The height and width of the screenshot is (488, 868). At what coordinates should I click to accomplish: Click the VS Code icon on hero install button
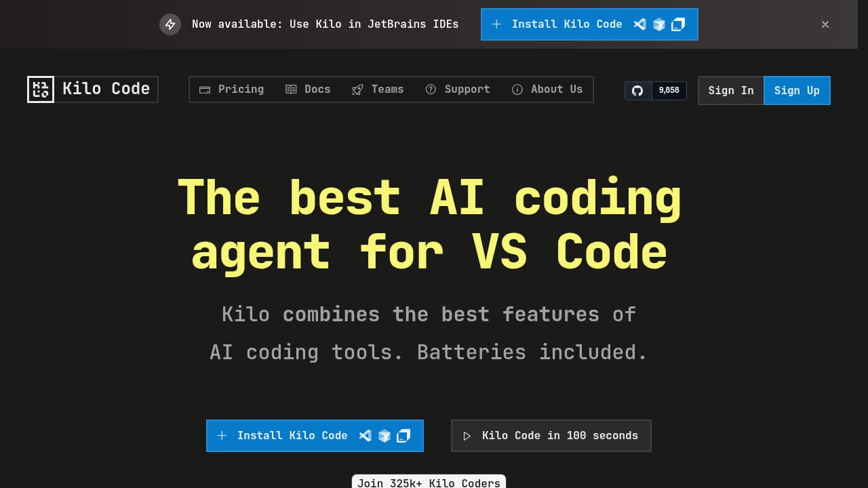pyautogui.click(x=365, y=436)
